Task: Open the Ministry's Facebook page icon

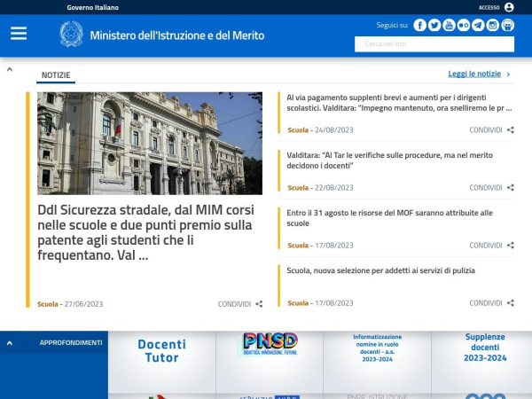Action: pyautogui.click(x=419, y=25)
